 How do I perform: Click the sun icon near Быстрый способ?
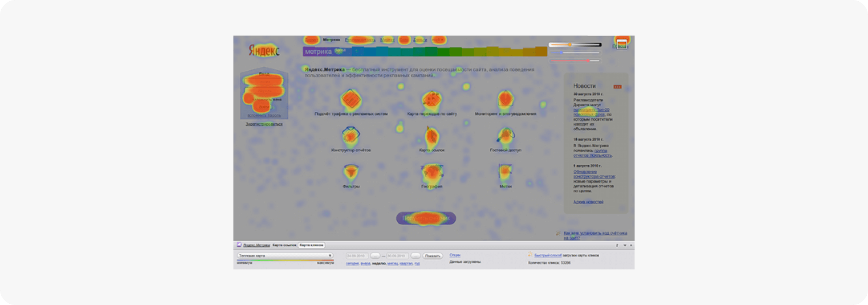(530, 255)
